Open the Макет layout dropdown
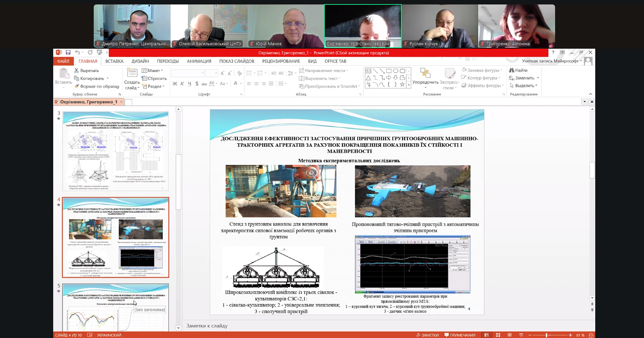This screenshot has width=644, height=338. pyautogui.click(x=152, y=70)
